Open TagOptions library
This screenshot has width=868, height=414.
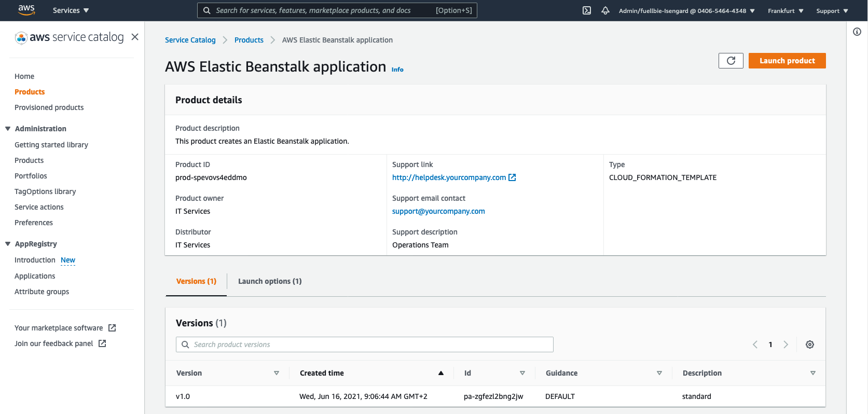point(45,191)
